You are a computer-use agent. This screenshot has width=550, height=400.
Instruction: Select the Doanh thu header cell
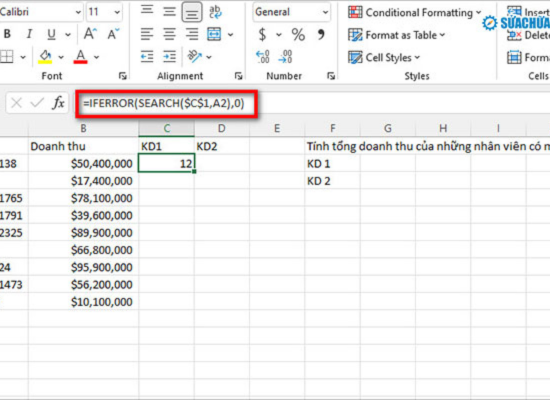pyautogui.click(x=83, y=146)
